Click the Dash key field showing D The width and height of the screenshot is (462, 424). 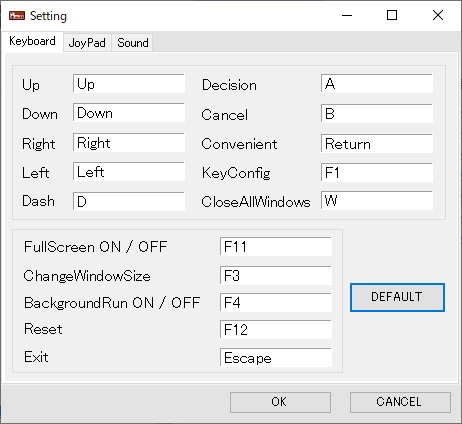click(x=129, y=201)
